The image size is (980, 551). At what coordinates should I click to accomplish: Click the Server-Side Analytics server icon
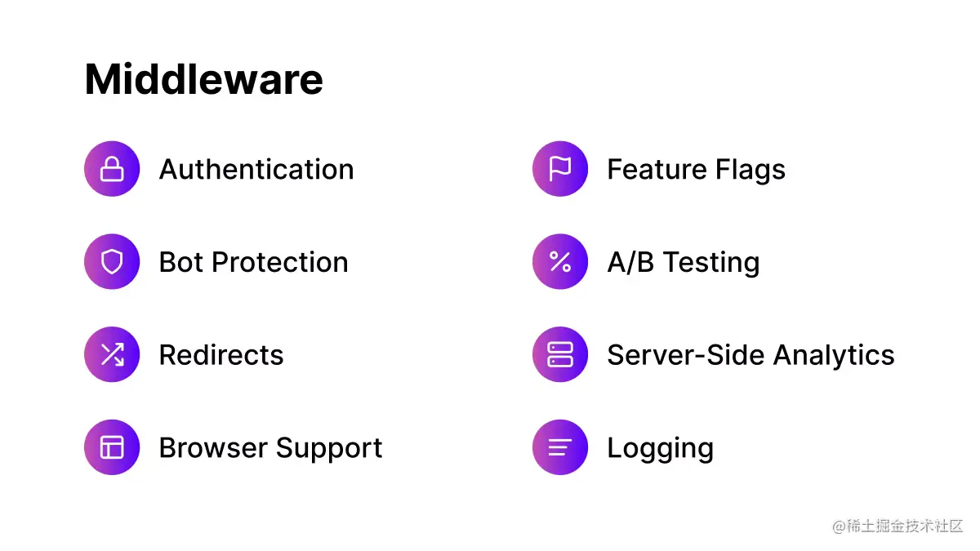pos(560,354)
